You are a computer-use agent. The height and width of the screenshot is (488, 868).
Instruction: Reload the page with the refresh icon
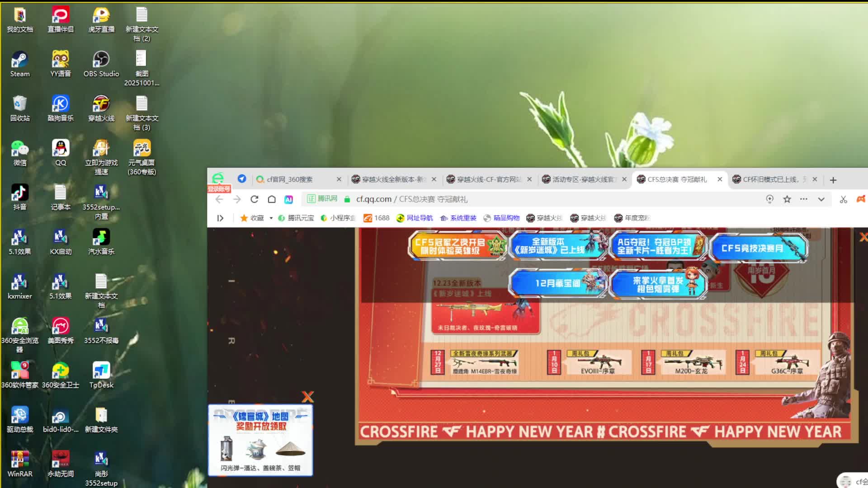tap(254, 199)
